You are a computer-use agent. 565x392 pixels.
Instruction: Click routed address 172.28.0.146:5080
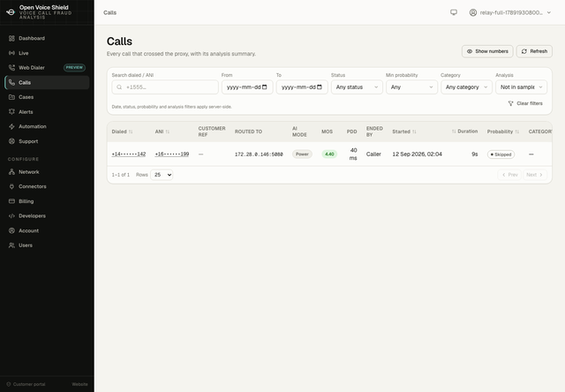[259, 155]
